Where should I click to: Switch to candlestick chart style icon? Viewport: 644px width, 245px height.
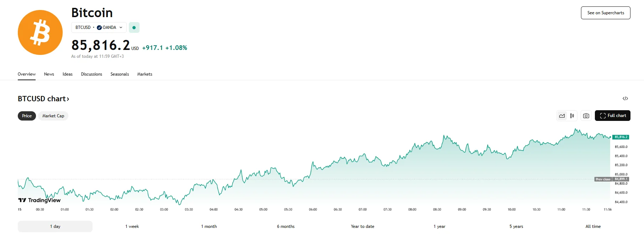(572, 116)
